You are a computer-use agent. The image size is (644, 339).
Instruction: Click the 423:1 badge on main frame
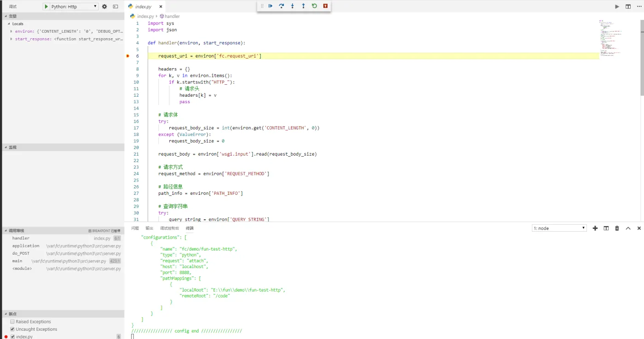click(115, 261)
